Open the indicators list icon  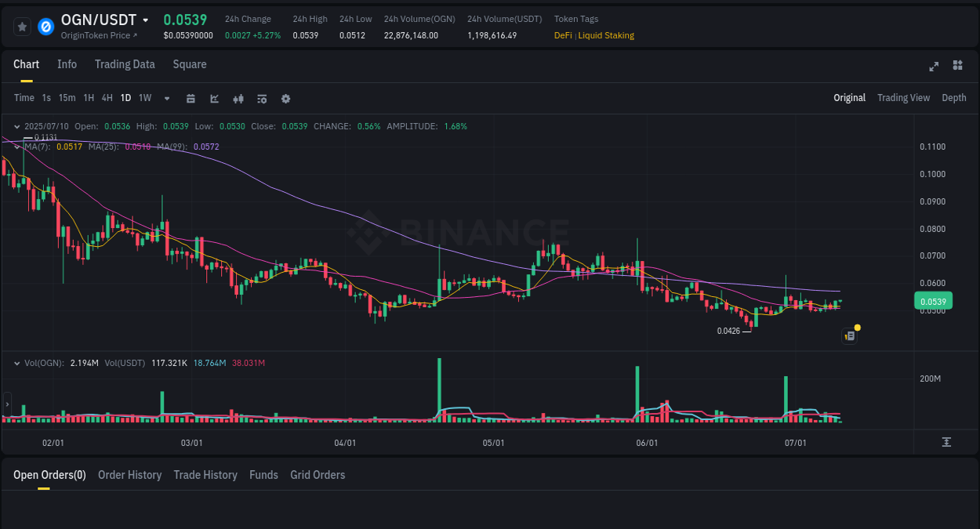click(261, 98)
